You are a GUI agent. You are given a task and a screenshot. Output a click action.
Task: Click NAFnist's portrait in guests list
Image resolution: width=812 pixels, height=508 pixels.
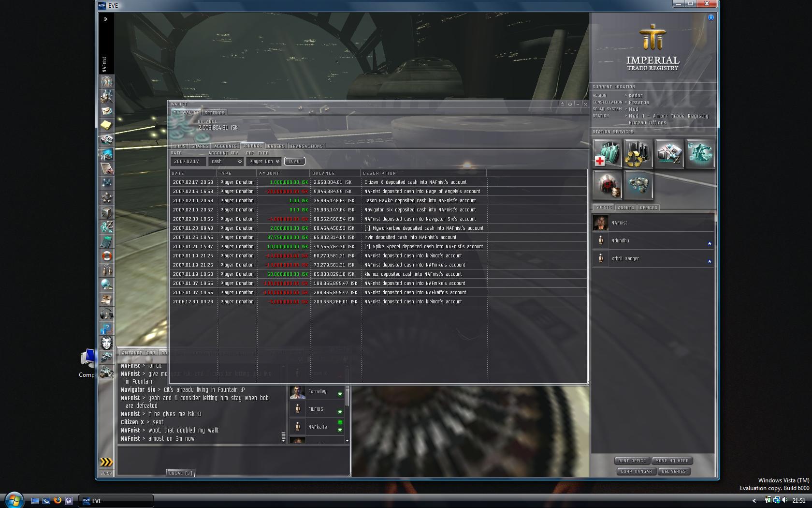pos(601,223)
